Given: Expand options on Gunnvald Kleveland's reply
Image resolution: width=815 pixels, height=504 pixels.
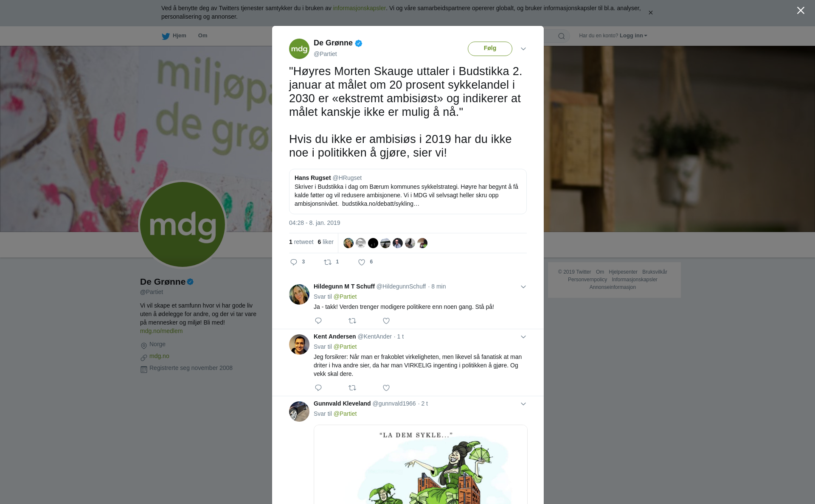Looking at the screenshot, I should point(523,404).
